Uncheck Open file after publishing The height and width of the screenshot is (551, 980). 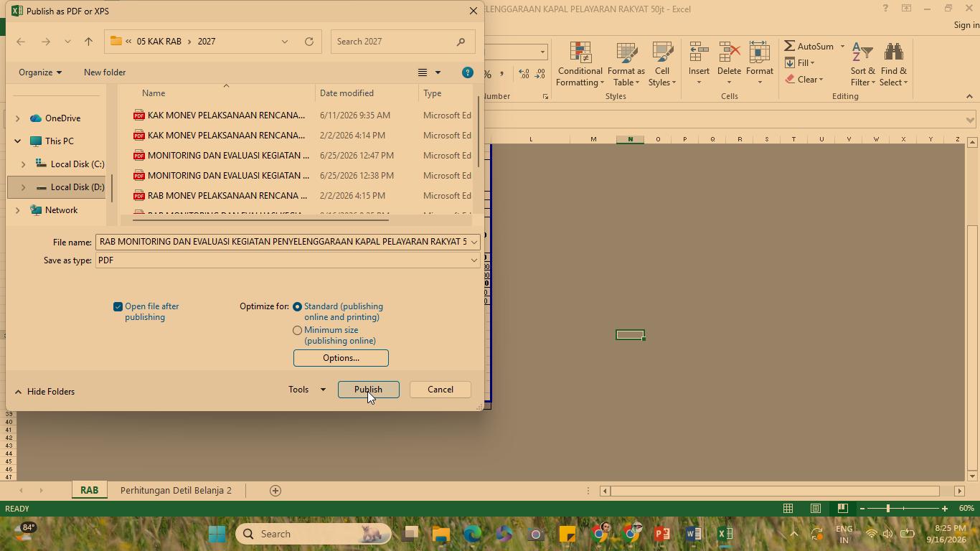coord(118,306)
